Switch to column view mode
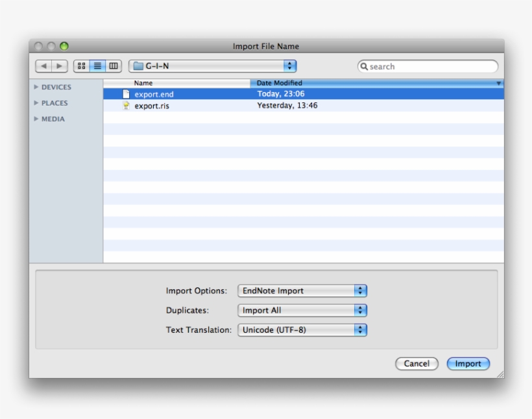This screenshot has height=419, width=532. 114,66
